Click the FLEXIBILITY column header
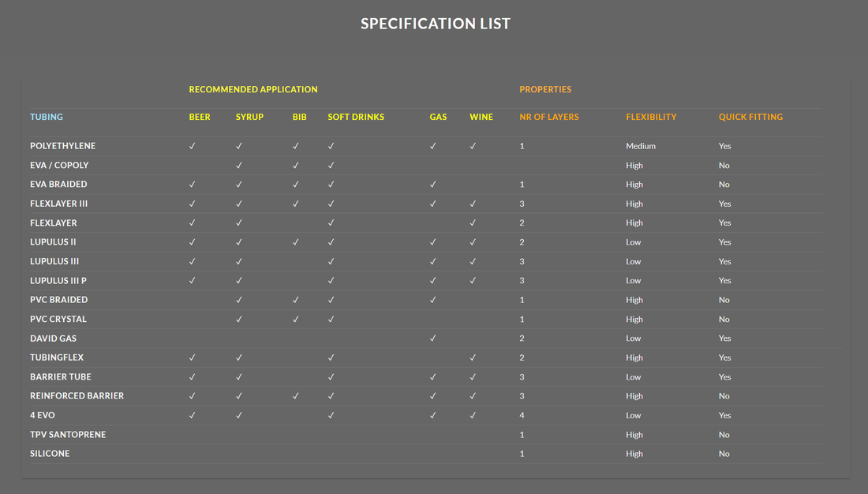 [651, 117]
